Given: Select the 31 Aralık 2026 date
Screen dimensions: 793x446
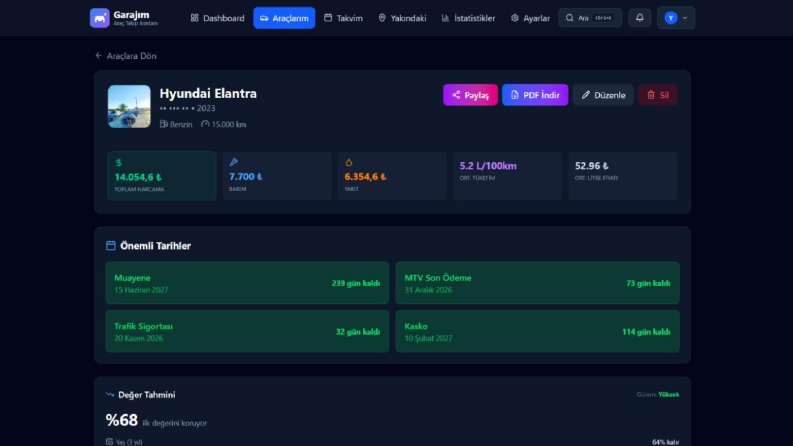Looking at the screenshot, I should click(428, 290).
